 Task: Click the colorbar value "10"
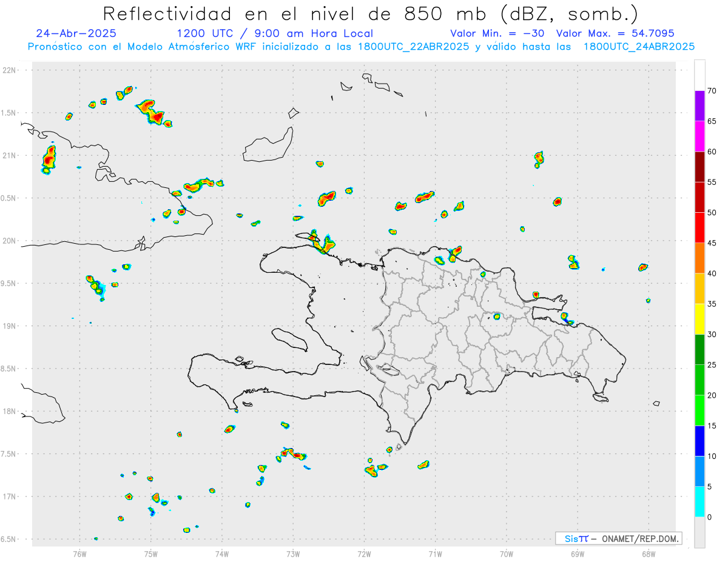click(x=712, y=457)
